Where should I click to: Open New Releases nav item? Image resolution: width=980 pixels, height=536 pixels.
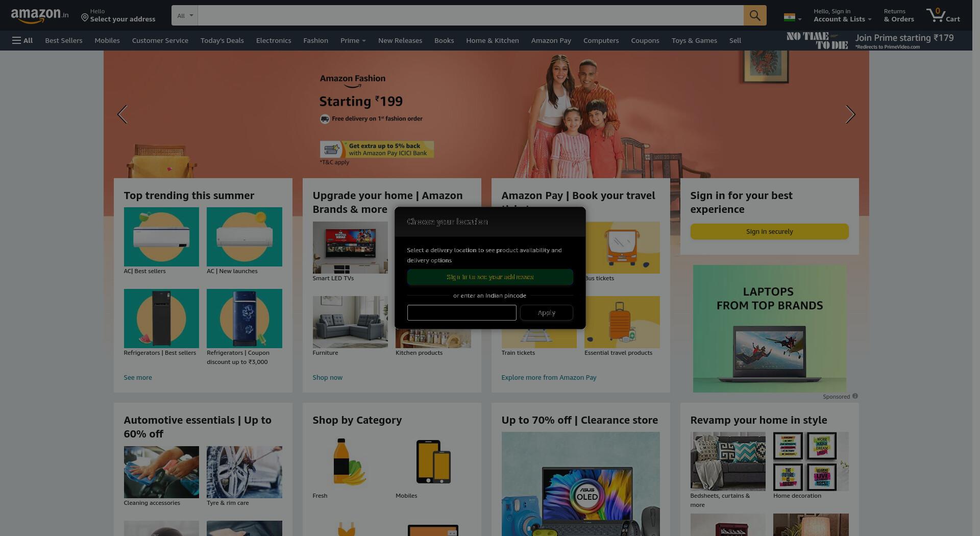pos(400,40)
